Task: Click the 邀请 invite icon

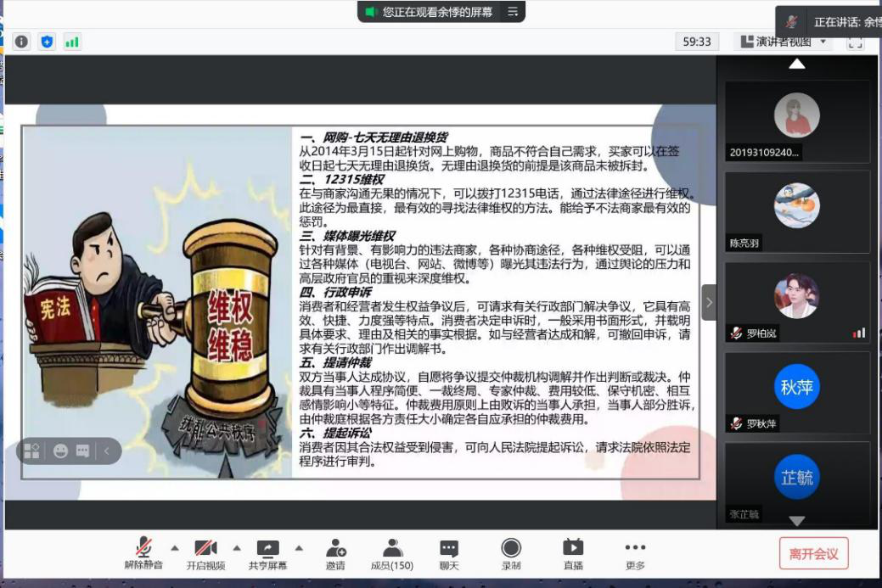Action: [335, 552]
